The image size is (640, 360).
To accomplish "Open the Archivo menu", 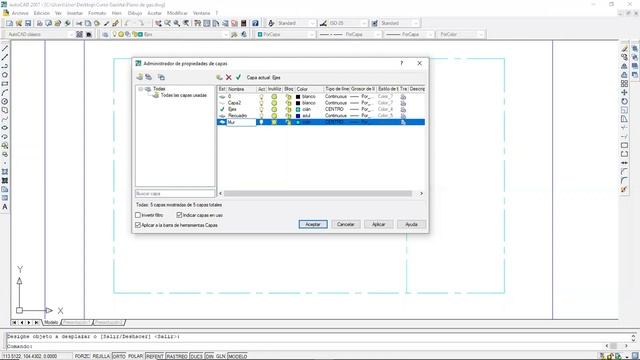I will point(20,13).
